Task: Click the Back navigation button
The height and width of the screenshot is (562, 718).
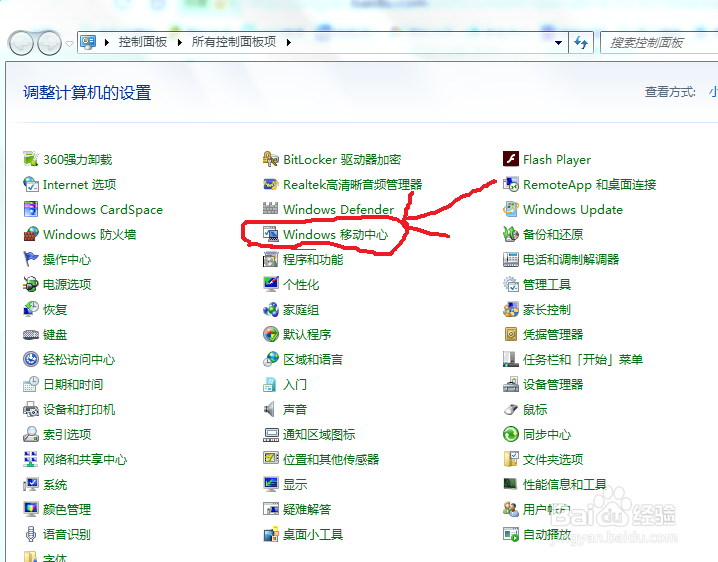Action: click(x=21, y=43)
